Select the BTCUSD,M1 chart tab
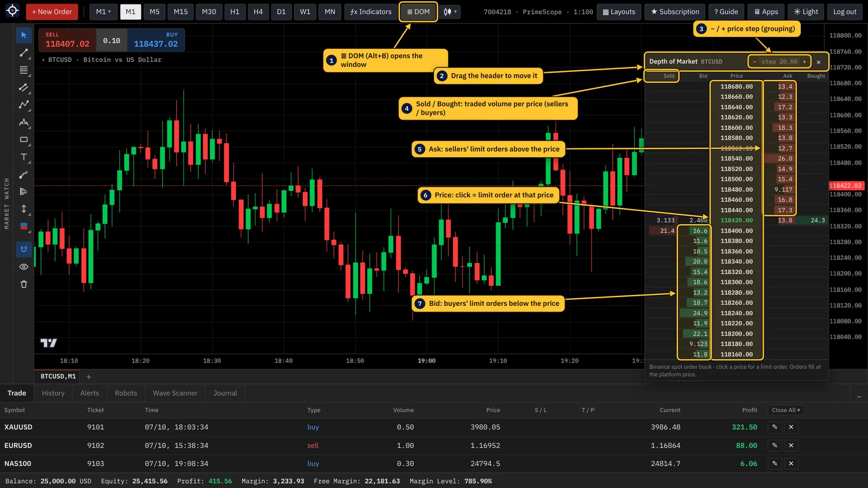Image resolution: width=868 pixels, height=488 pixels. pos(58,377)
